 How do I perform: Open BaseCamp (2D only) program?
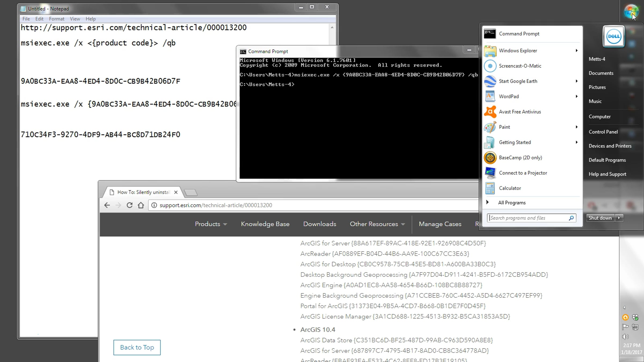click(x=520, y=158)
